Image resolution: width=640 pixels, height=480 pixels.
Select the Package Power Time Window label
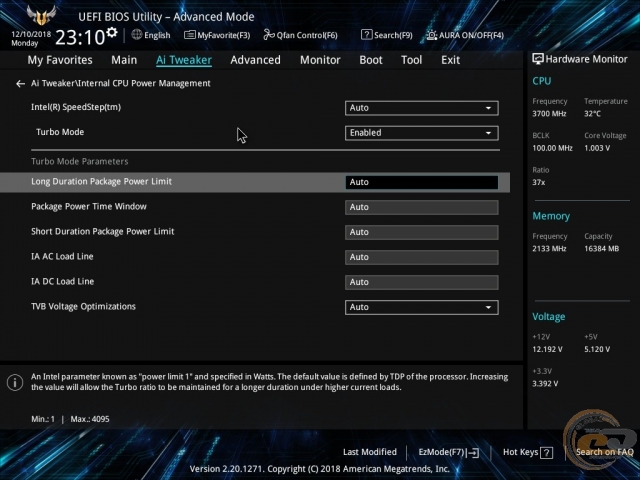(89, 207)
